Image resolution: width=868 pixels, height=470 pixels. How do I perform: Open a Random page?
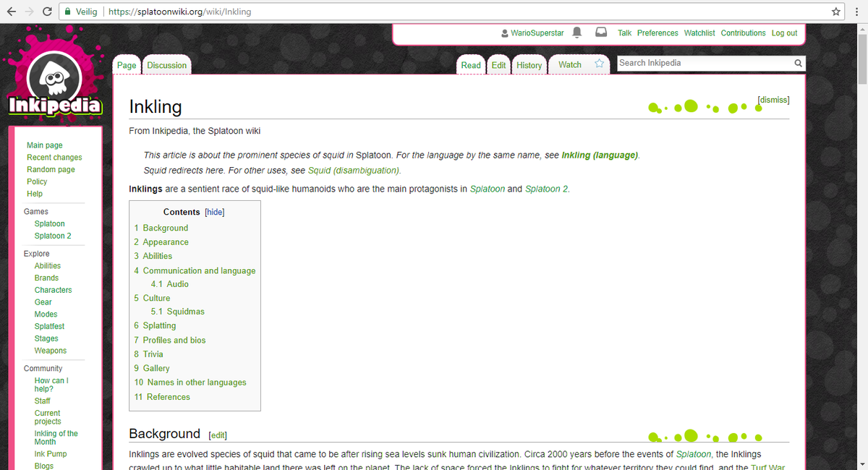(51, 170)
